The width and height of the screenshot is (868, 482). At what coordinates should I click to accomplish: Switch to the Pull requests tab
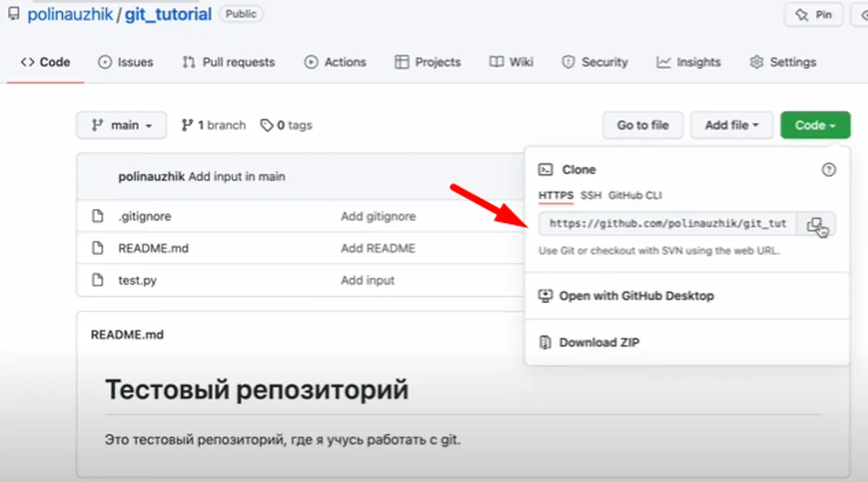[228, 62]
